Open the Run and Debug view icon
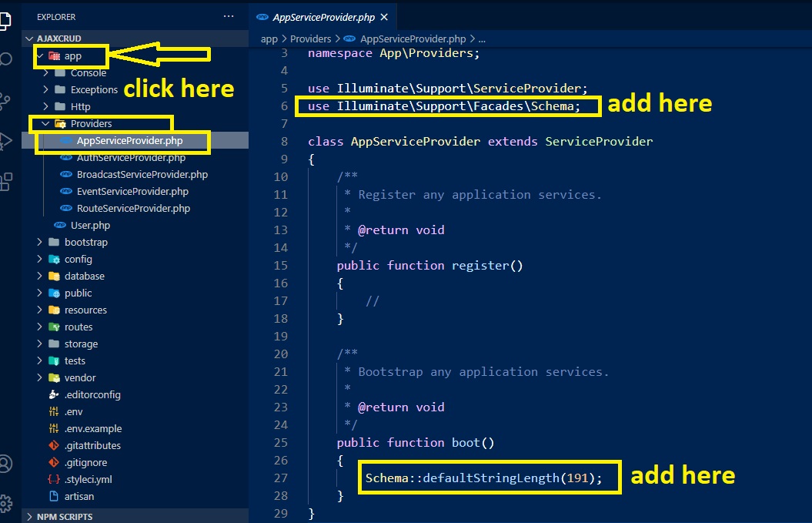 (x=5, y=141)
